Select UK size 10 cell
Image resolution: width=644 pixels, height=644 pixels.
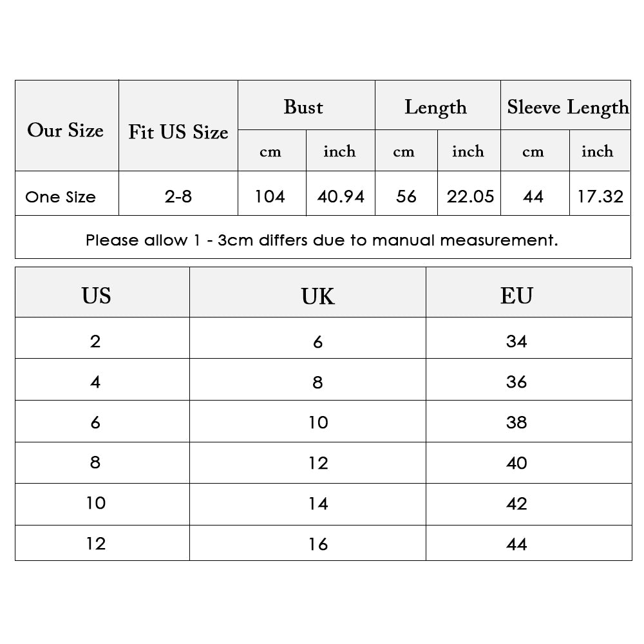tap(308, 421)
